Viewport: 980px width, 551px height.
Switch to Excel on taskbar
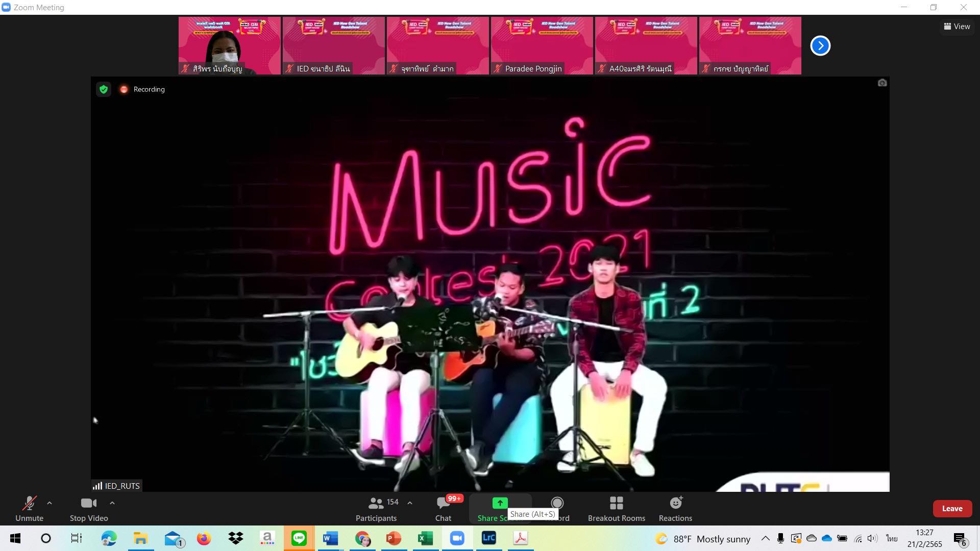click(x=425, y=538)
